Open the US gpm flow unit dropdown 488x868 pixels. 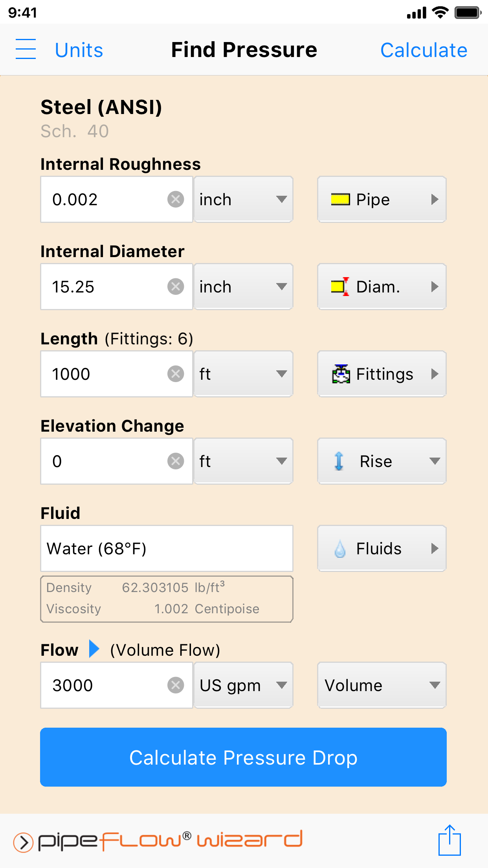[243, 685]
